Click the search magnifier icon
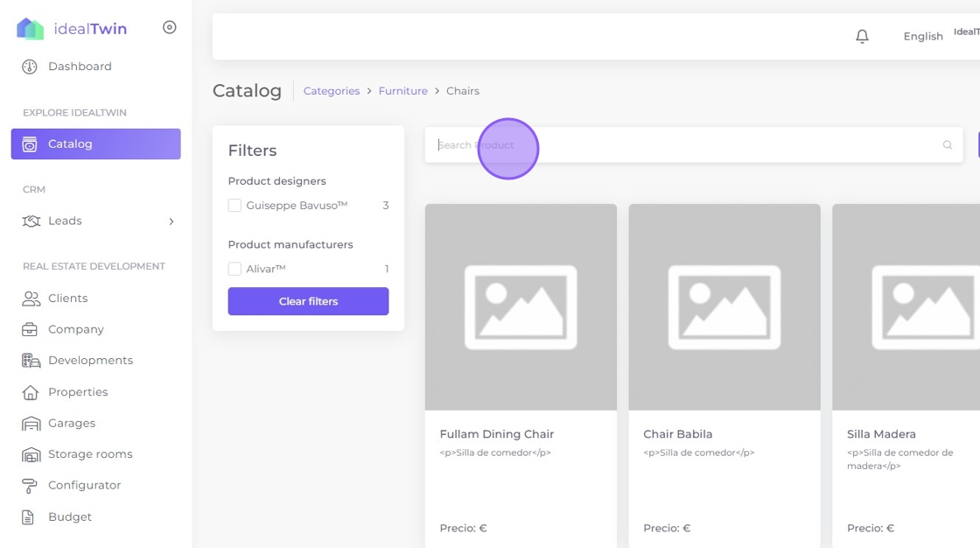 coord(947,145)
